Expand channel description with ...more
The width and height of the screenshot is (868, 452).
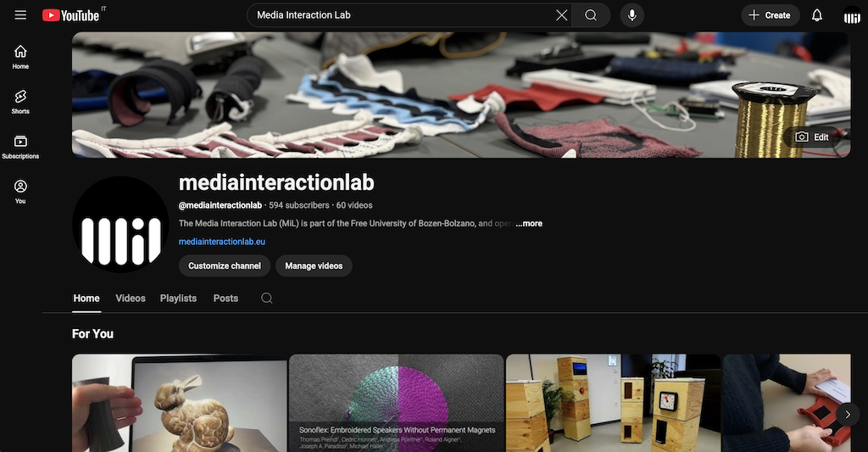click(529, 223)
